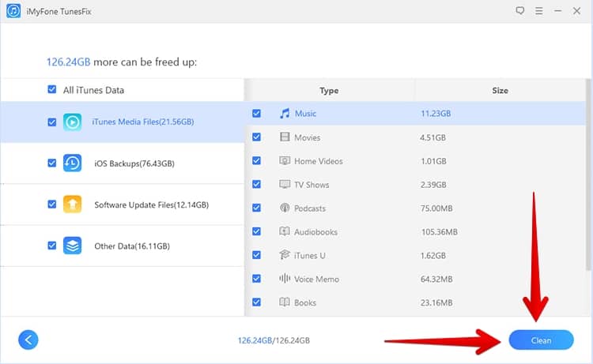Uncheck the All iTunes Data checkbox
This screenshot has width=593, height=364.
pyautogui.click(x=52, y=89)
